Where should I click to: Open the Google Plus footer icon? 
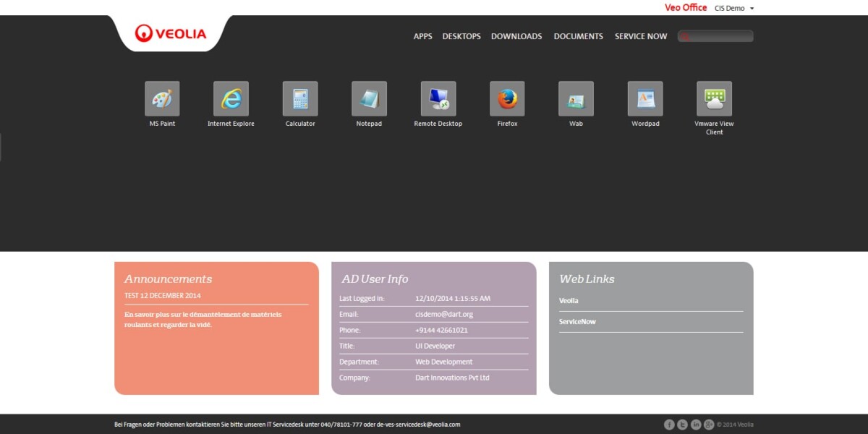coord(709,425)
